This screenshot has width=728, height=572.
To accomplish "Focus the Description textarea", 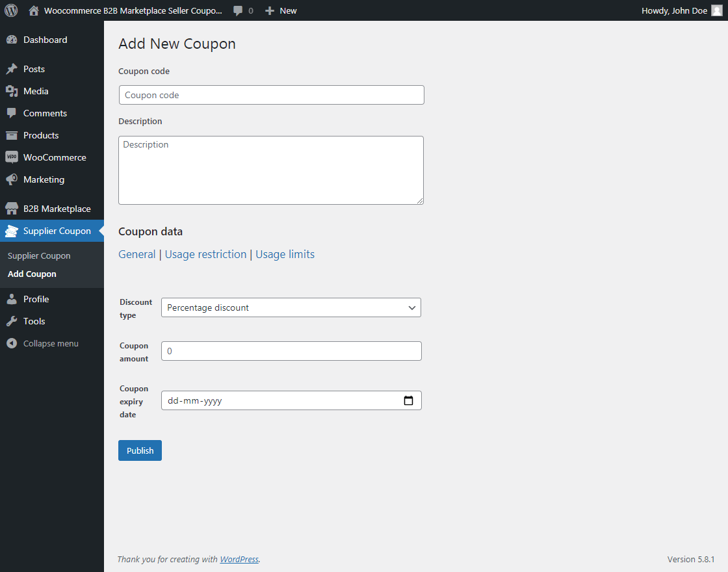I will pos(271,170).
